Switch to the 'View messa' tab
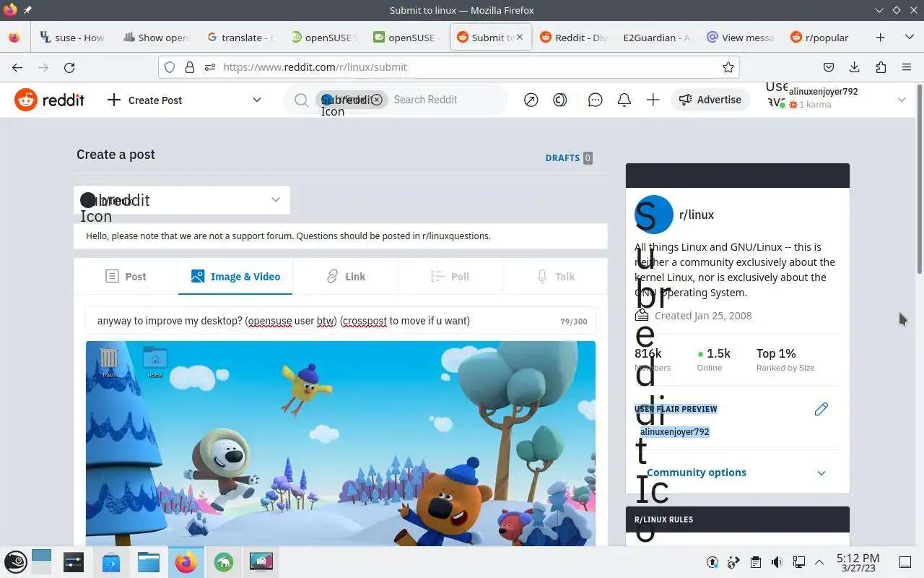924x578 pixels. [740, 38]
